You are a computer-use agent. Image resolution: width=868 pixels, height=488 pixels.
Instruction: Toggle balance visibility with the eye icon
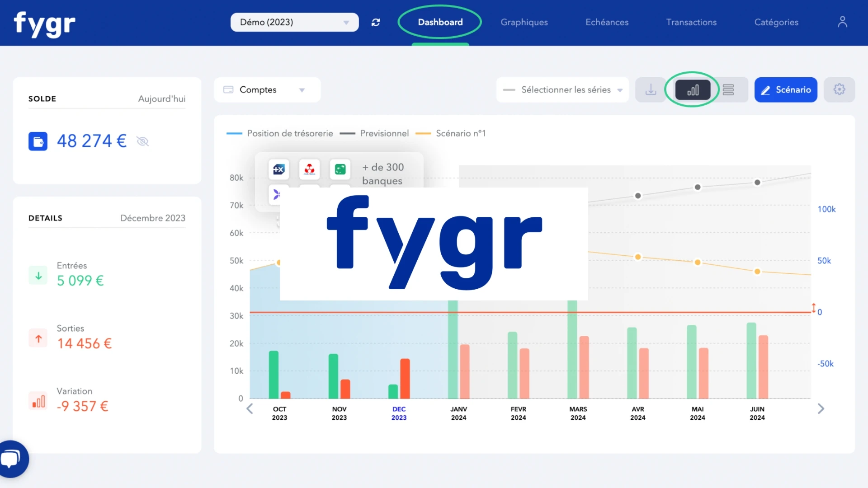[143, 141]
